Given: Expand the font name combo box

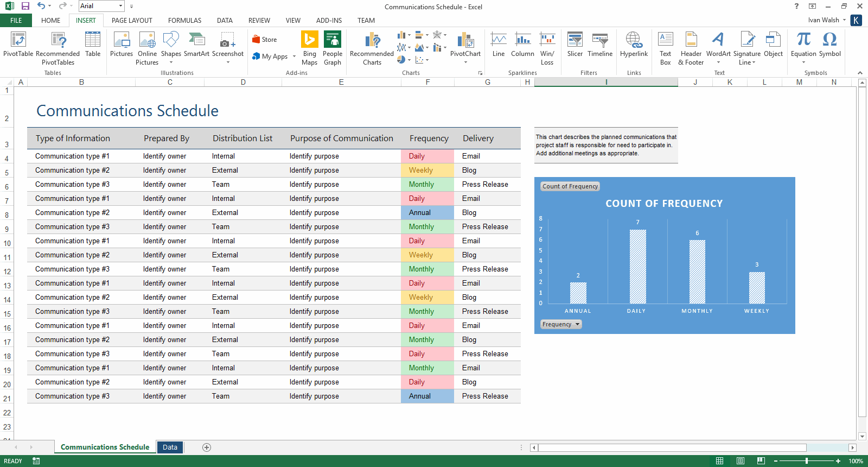Looking at the screenshot, I should [x=120, y=6].
